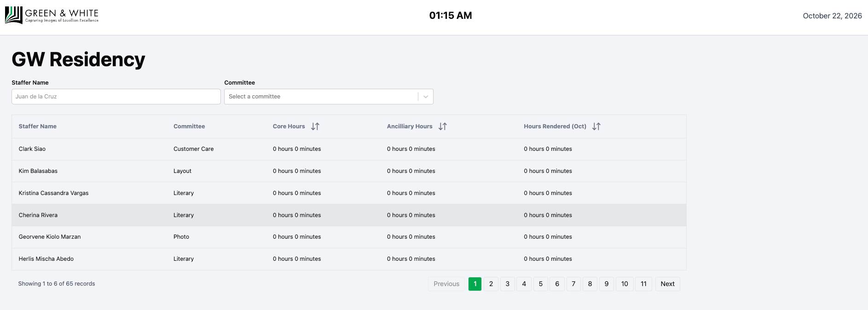This screenshot has height=310, width=868.
Task: Open the committee dropdown chevron
Action: coord(426,97)
